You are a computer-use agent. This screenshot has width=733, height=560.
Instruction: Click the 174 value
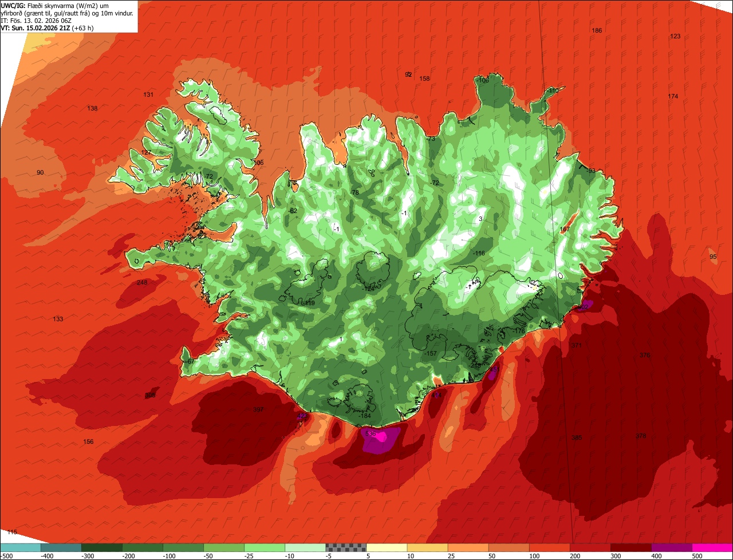673,96
